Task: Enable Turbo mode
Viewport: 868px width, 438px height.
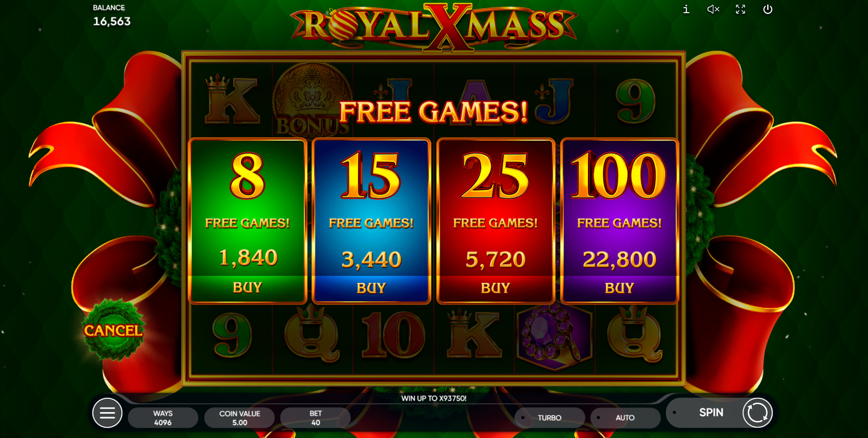Action: point(549,418)
